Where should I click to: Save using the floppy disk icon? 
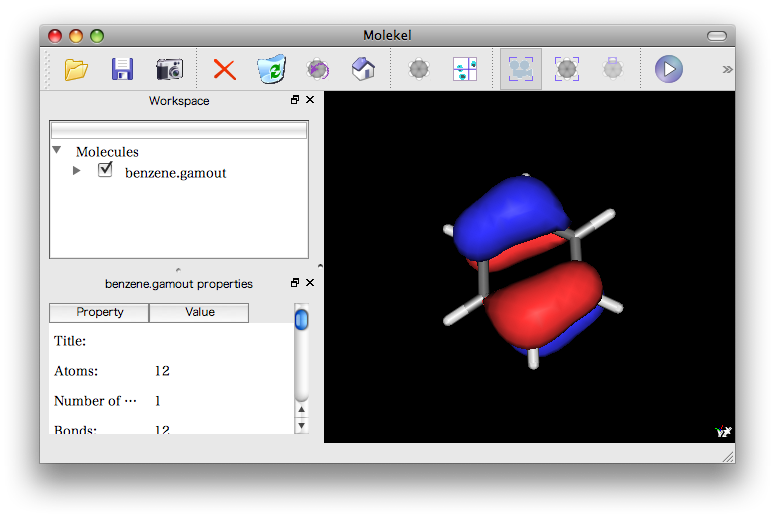[x=122, y=69]
